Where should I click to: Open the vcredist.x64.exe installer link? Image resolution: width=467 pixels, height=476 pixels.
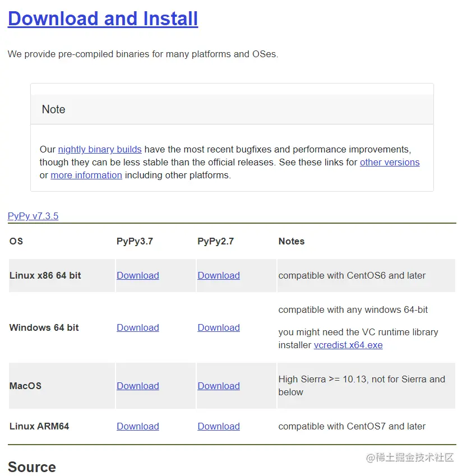pos(348,345)
